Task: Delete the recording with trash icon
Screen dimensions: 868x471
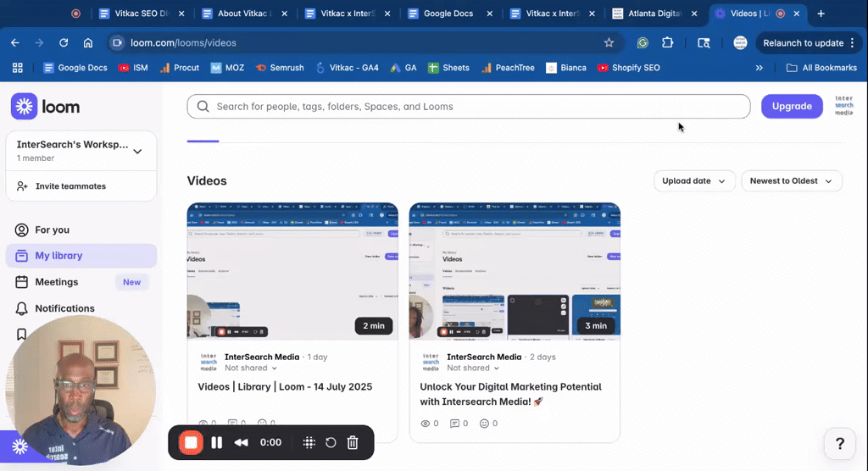Action: (x=353, y=443)
